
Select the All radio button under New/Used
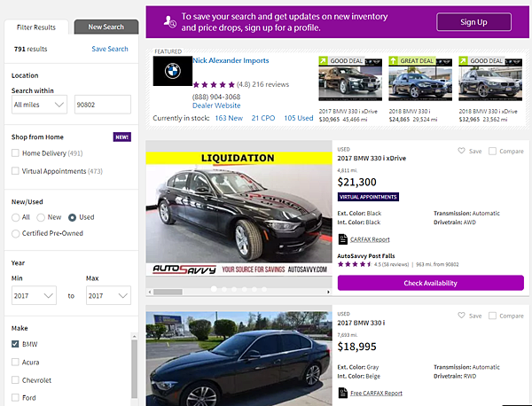[x=15, y=217]
